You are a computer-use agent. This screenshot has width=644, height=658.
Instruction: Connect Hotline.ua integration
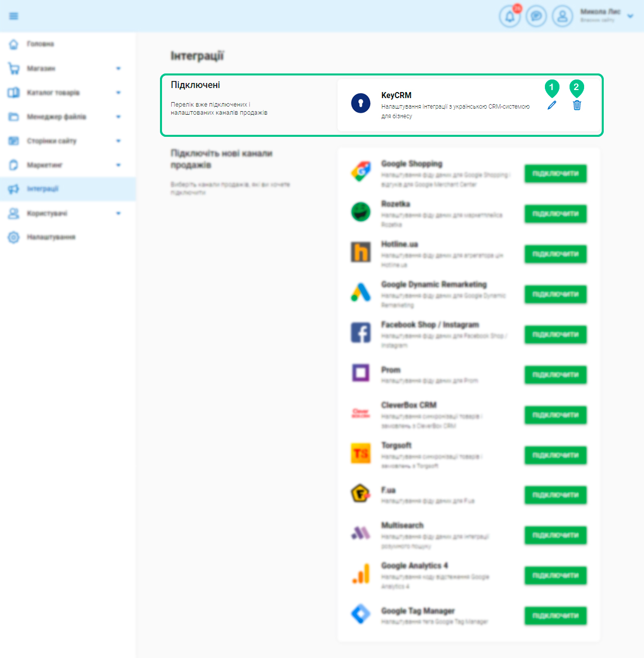click(x=555, y=254)
